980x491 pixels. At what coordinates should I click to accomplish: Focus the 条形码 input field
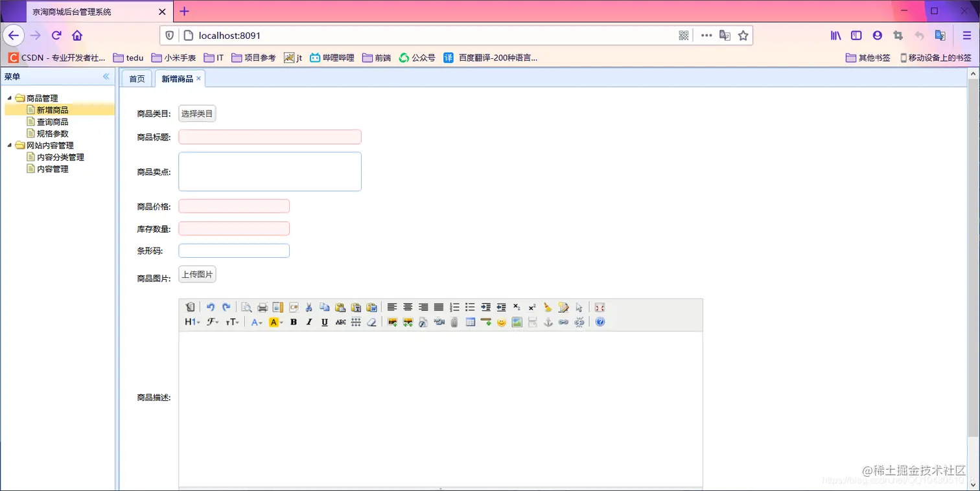coord(234,251)
